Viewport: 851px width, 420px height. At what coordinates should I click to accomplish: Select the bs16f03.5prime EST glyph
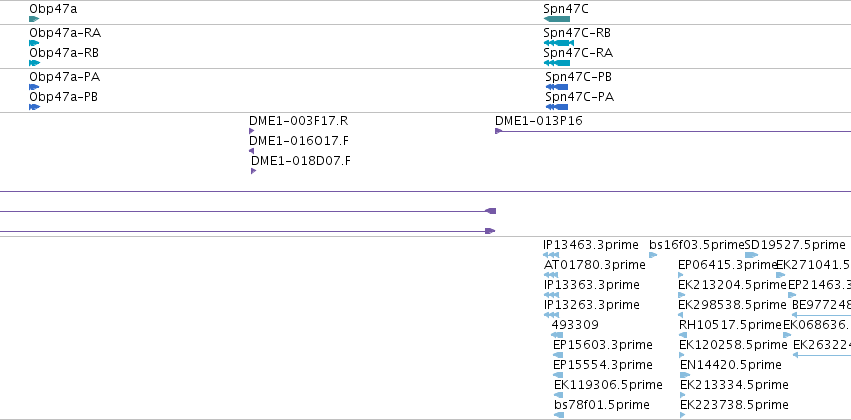653,255
